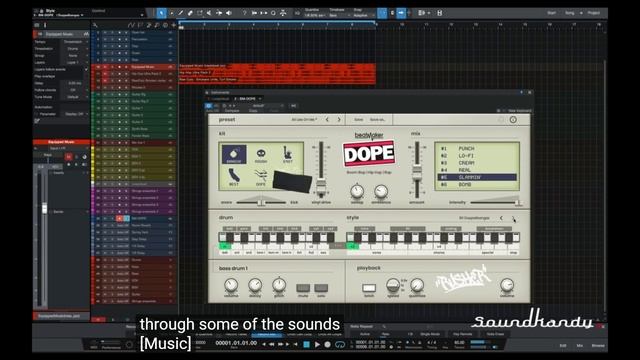This screenshot has width=640, height=360.
Task: Click the ambience knob
Action: tap(381, 191)
